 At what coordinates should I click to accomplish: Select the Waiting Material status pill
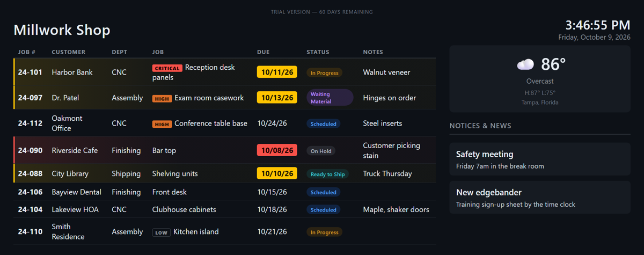point(330,98)
